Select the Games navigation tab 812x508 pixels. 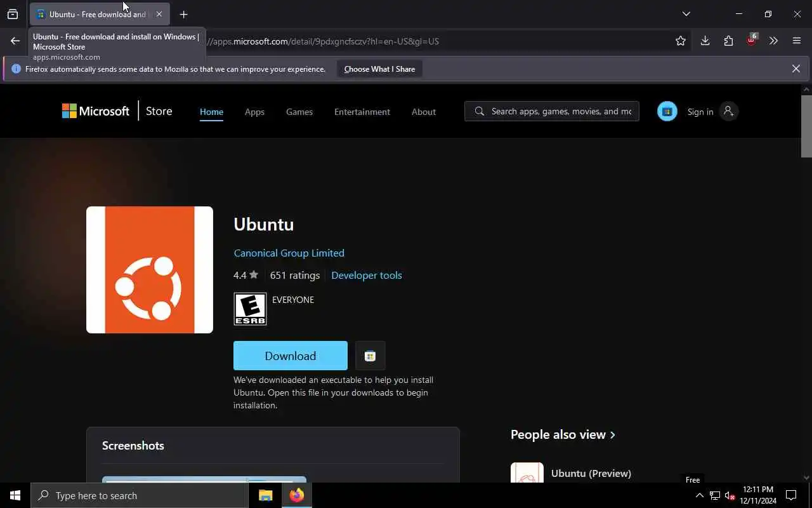[299, 112]
